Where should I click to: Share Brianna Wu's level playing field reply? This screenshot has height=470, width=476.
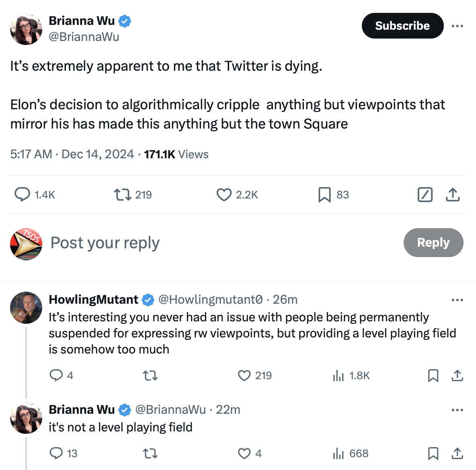[457, 454]
